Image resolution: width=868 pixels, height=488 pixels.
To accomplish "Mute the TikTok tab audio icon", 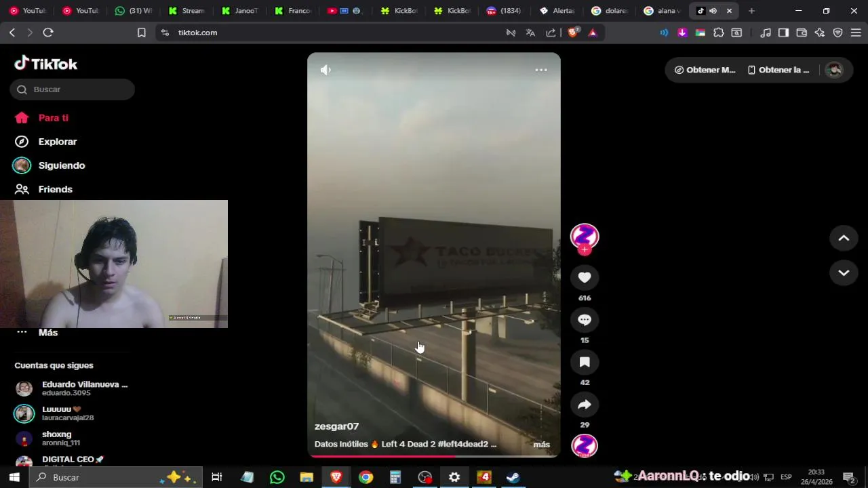I will coord(713,11).
